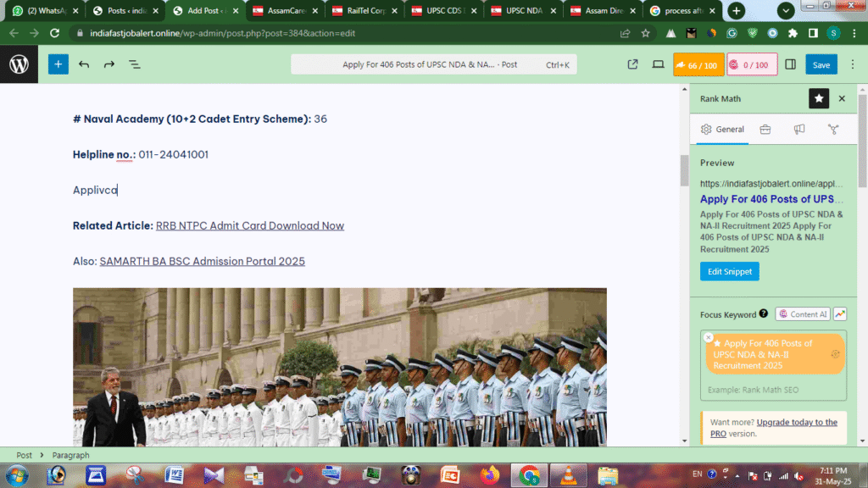
Task: Unpin Rank Math star from toolbar
Action: pos(819,98)
